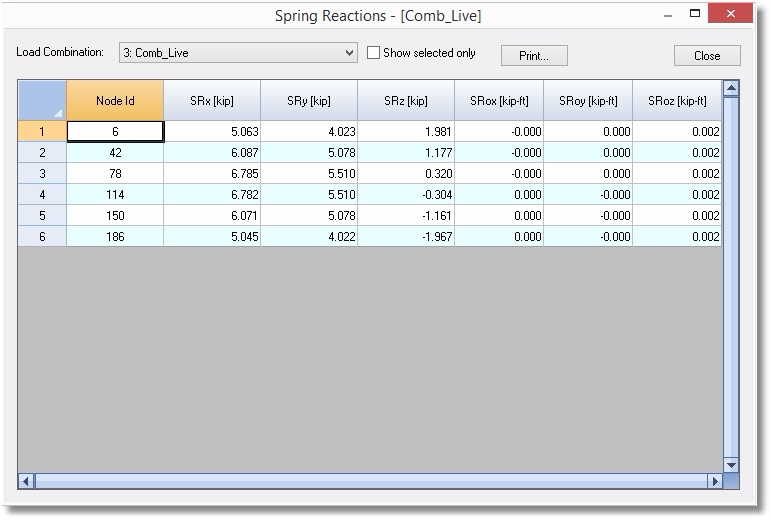
Task: Click SRz value 0.320
Action: pyautogui.click(x=406, y=173)
